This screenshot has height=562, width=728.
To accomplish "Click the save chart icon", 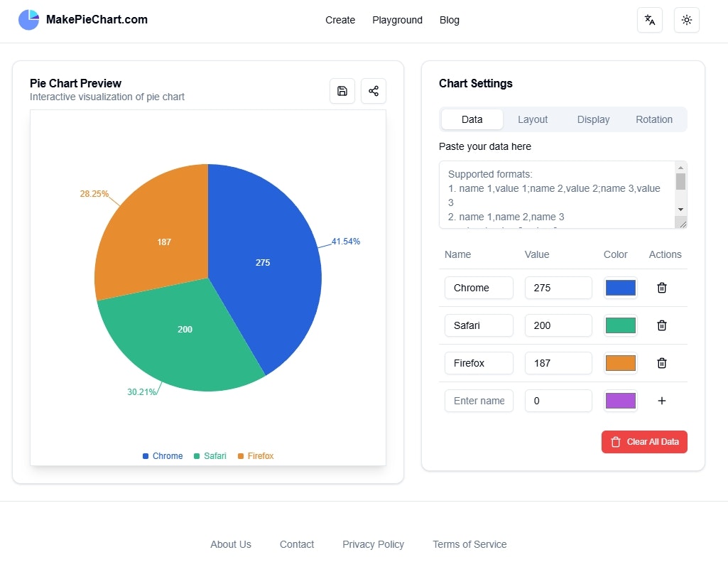I will [342, 91].
